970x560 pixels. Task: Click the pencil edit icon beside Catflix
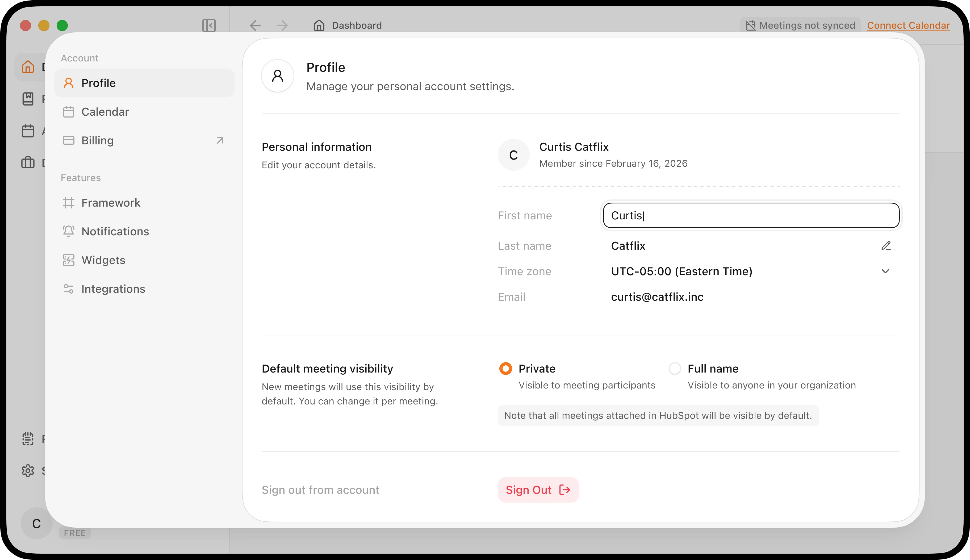point(886,246)
